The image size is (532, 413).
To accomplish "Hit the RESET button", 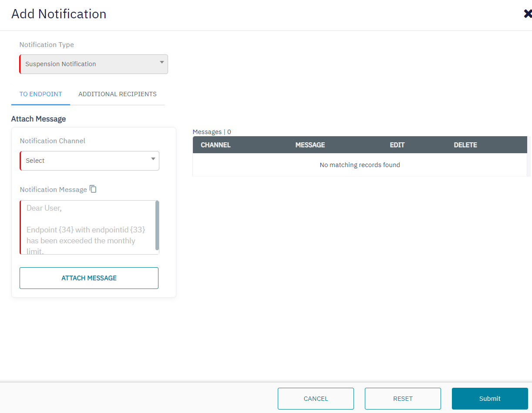I will pos(403,399).
